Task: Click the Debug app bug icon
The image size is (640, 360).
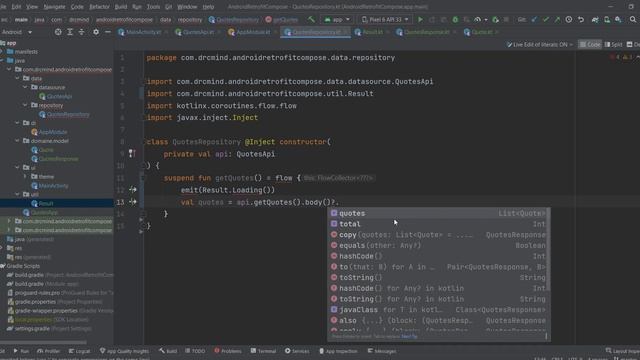Action: click(x=455, y=20)
